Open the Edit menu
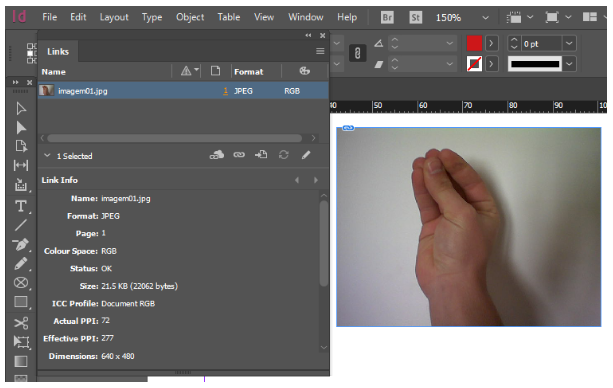The height and width of the screenshot is (388, 613). coord(78,17)
